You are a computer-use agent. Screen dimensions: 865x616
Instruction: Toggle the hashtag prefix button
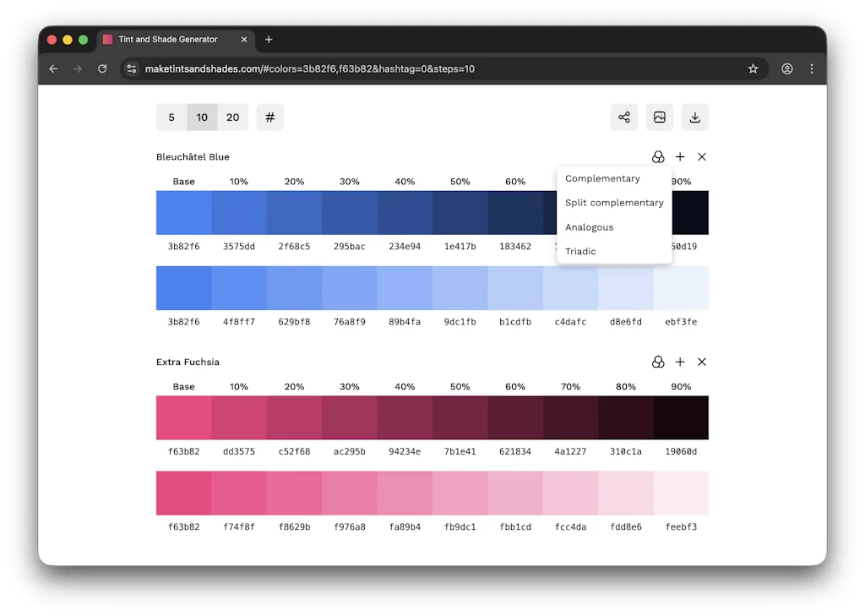269,117
